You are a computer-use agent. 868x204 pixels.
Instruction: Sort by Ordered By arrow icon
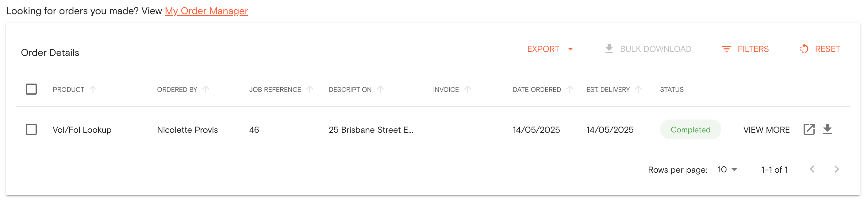tap(205, 89)
